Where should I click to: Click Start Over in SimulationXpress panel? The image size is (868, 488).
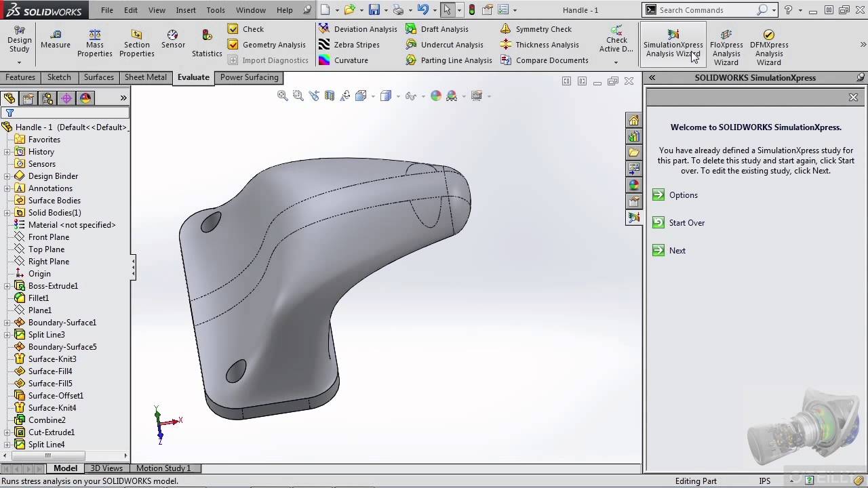(679, 223)
